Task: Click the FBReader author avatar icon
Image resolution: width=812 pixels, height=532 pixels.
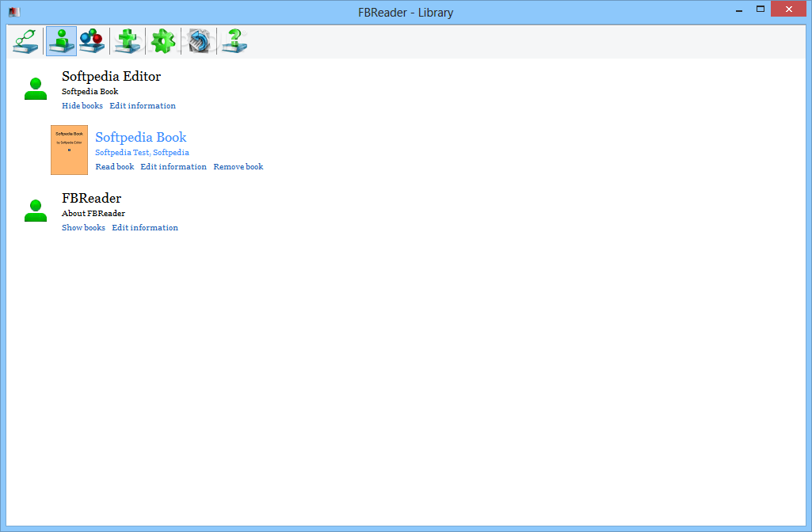Action: [36, 211]
